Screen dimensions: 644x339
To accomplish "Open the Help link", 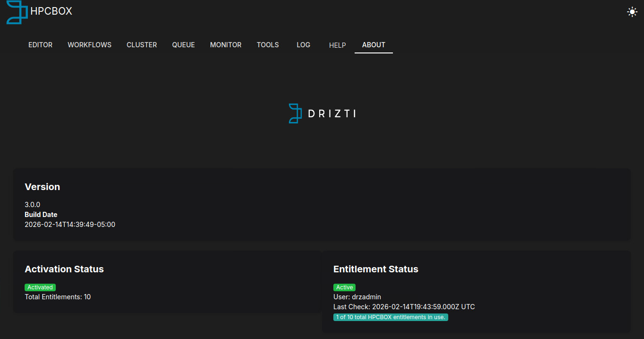I will click(x=338, y=45).
